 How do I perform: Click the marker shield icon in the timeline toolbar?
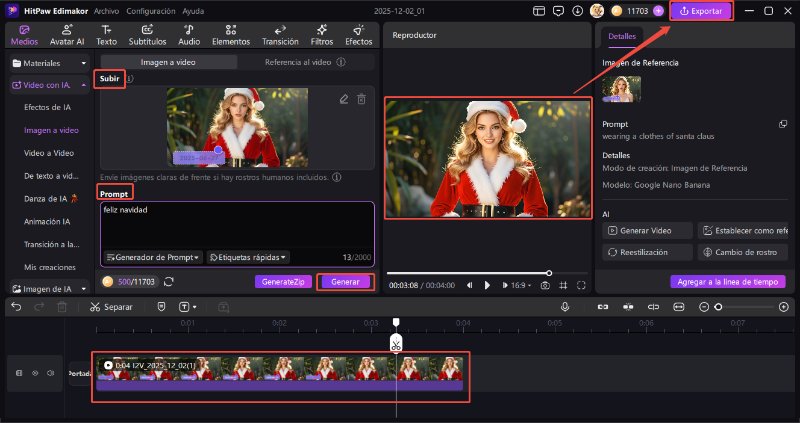point(161,307)
